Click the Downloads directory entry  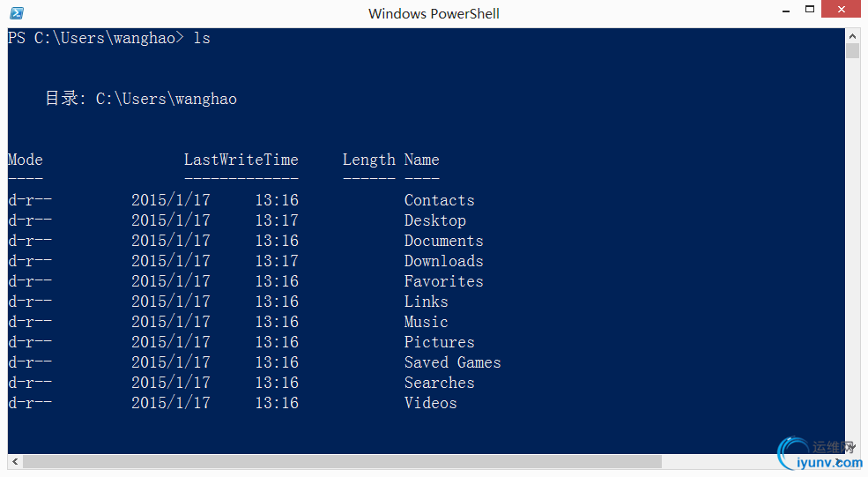(x=443, y=261)
